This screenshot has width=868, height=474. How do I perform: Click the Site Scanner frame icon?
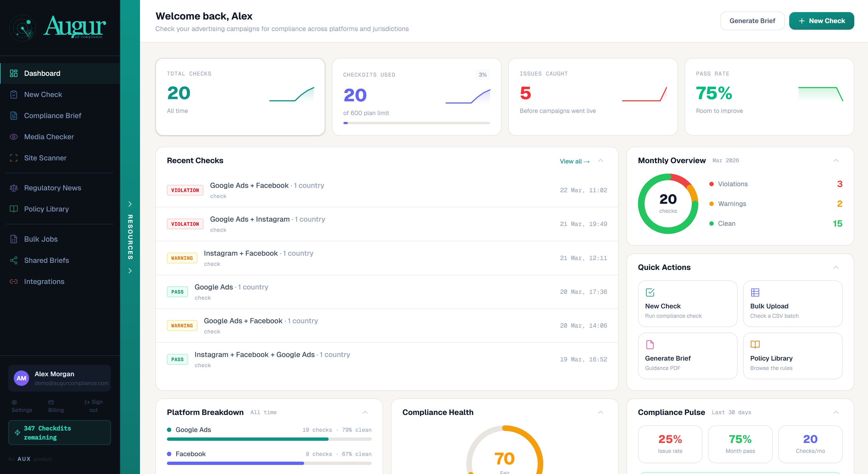coord(13,158)
